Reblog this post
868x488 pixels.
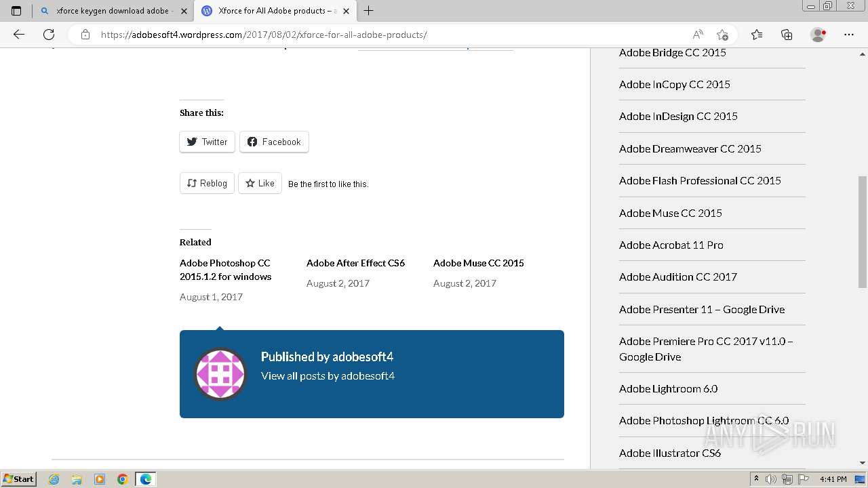click(x=207, y=183)
